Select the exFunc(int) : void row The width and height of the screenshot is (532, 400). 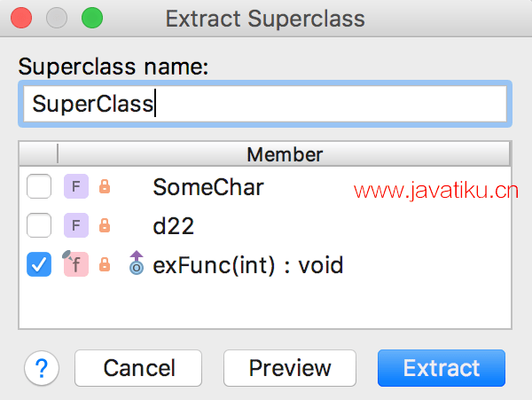(x=265, y=264)
